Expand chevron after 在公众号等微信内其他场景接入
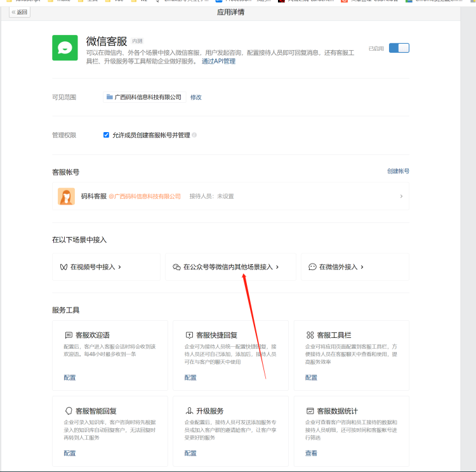This screenshot has width=476, height=472. click(277, 267)
